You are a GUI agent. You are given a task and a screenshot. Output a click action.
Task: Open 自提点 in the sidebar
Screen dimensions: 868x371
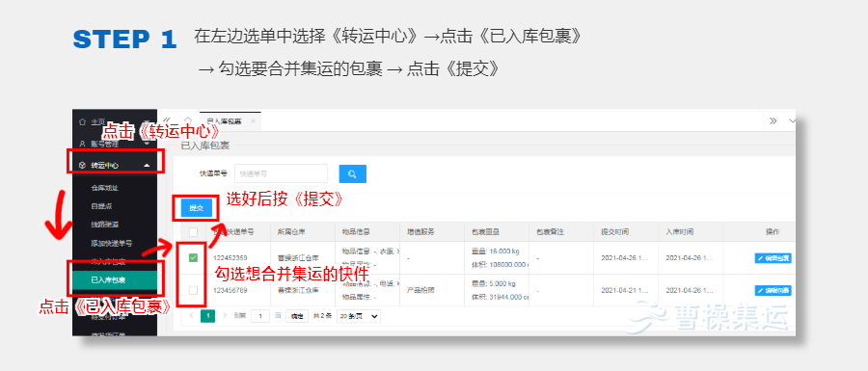pos(102,206)
